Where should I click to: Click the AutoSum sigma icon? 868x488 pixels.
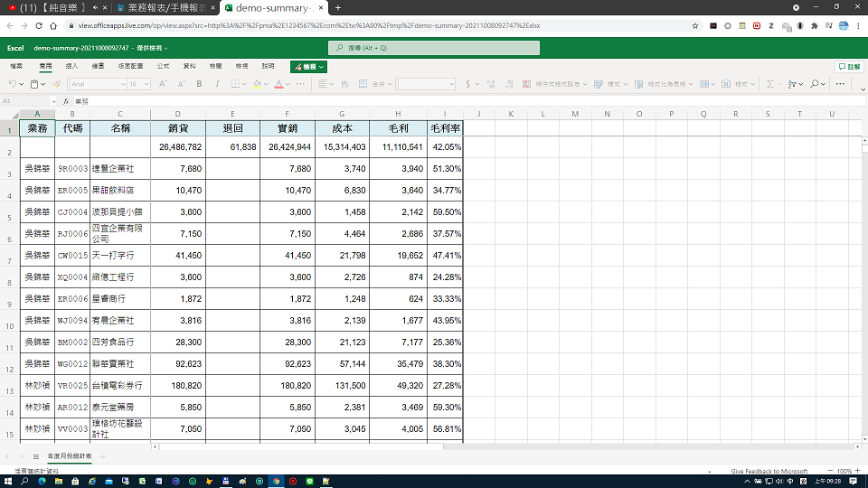point(770,84)
